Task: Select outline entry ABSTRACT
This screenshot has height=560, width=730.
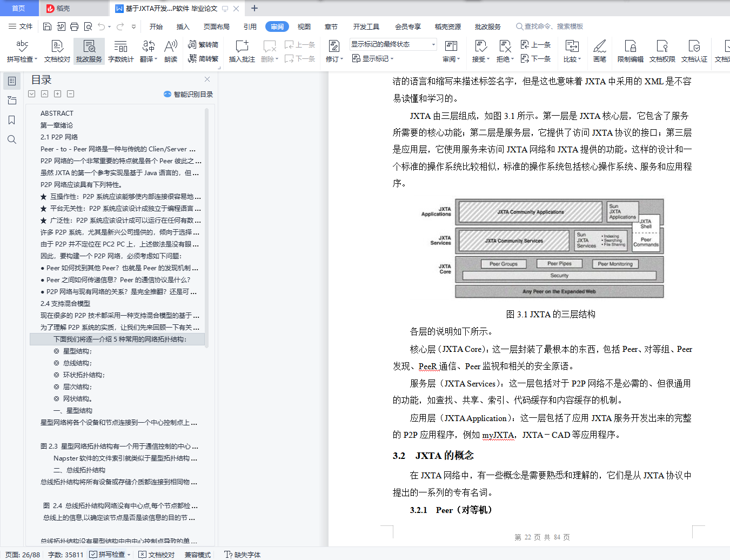Action: point(57,114)
